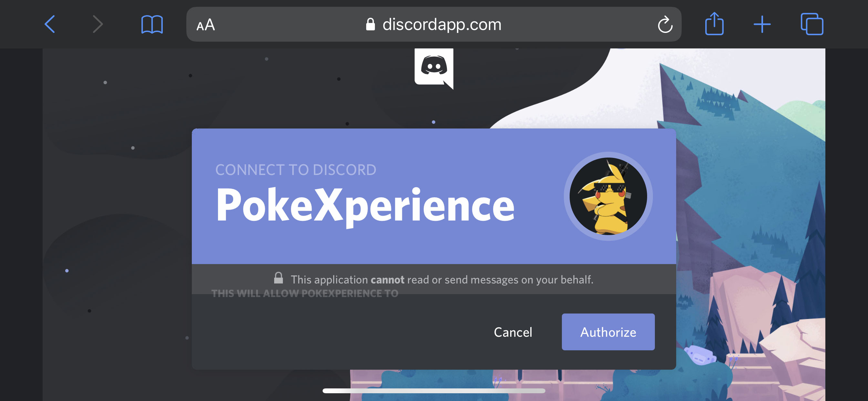Click the Authorize button

(608, 332)
